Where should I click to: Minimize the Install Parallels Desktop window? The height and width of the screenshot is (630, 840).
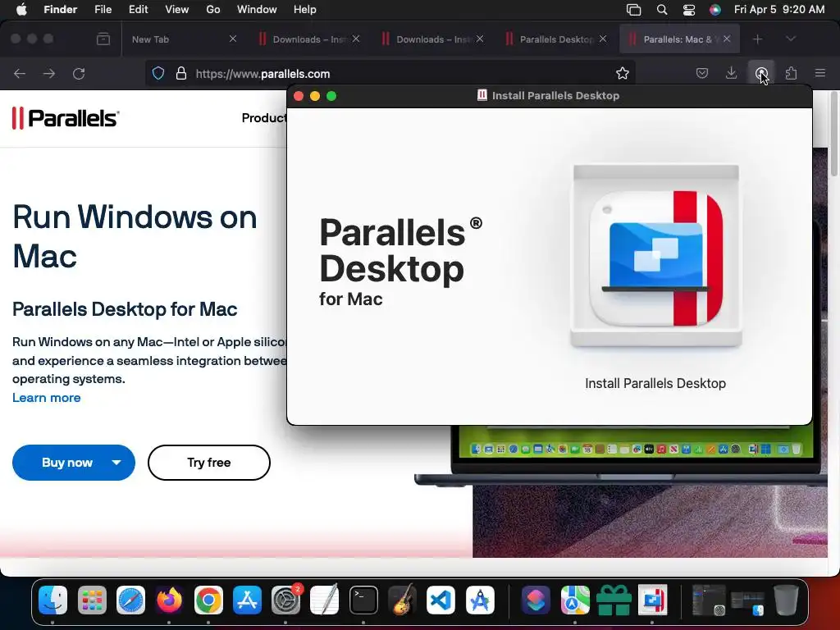(x=315, y=96)
